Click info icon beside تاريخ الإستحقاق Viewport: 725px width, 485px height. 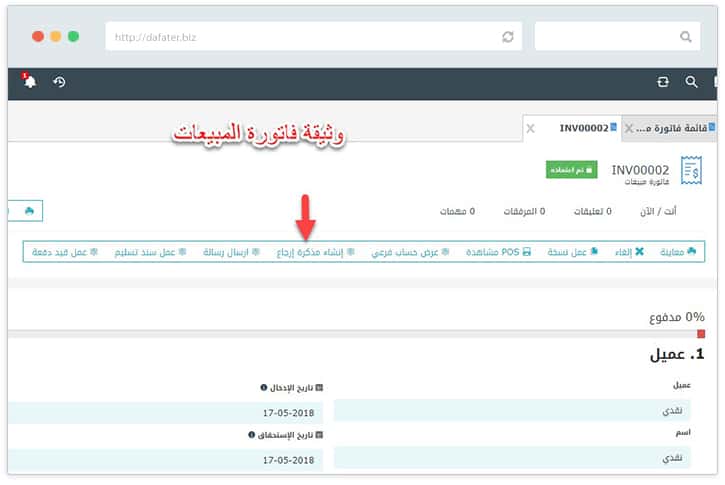(x=251, y=435)
